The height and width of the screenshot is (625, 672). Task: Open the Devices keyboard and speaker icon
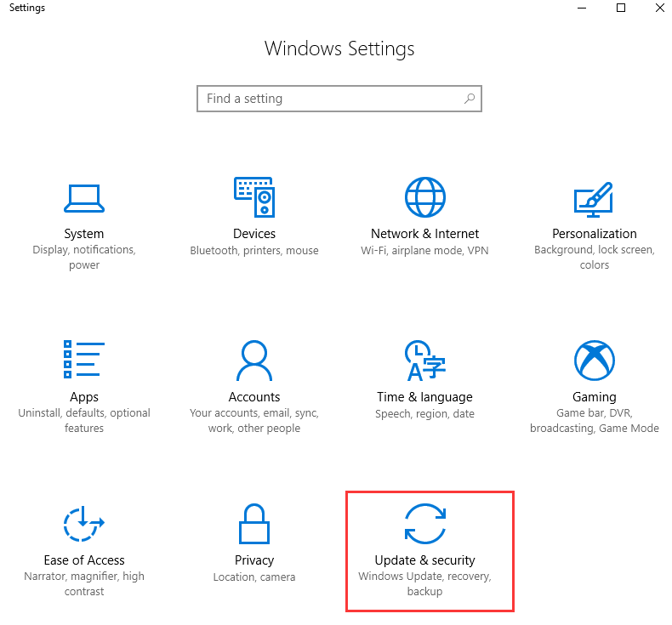(254, 197)
